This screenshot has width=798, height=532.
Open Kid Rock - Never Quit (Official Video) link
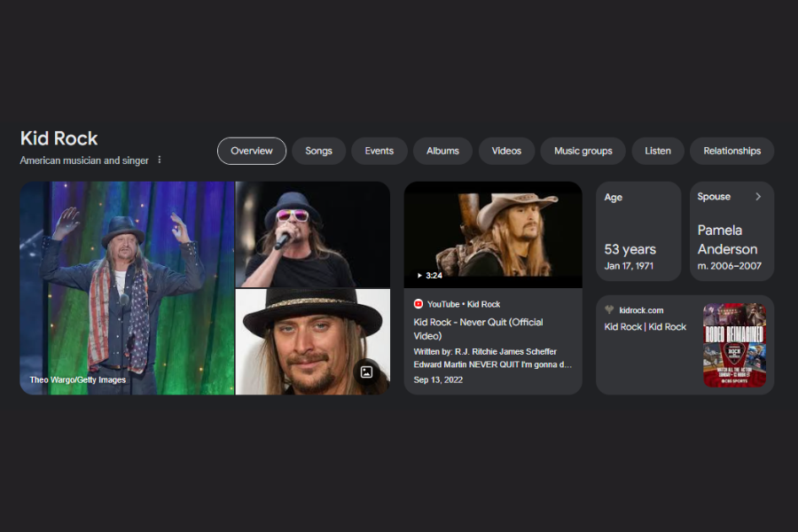tap(478, 329)
